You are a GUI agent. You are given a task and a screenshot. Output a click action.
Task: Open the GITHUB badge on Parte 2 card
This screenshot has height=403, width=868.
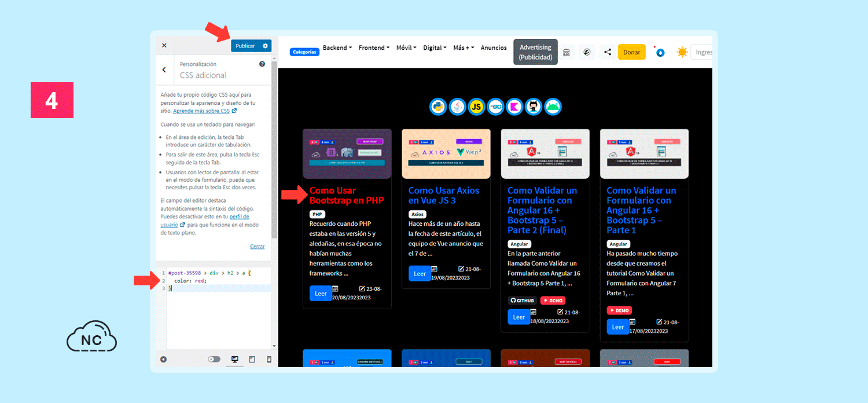tap(522, 301)
